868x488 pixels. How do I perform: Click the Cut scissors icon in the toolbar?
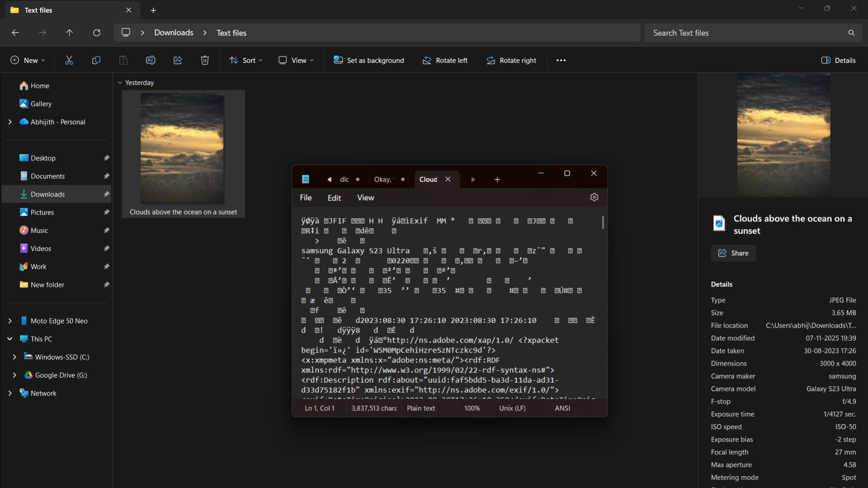click(69, 60)
